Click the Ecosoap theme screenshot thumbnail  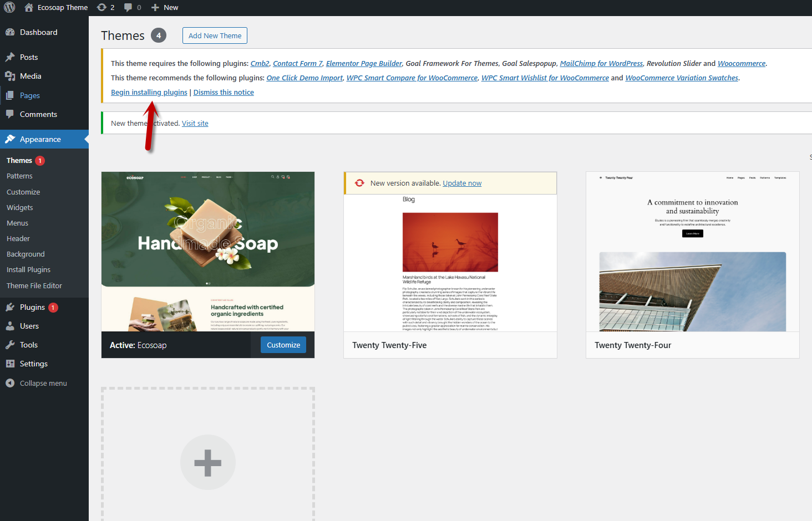208,252
